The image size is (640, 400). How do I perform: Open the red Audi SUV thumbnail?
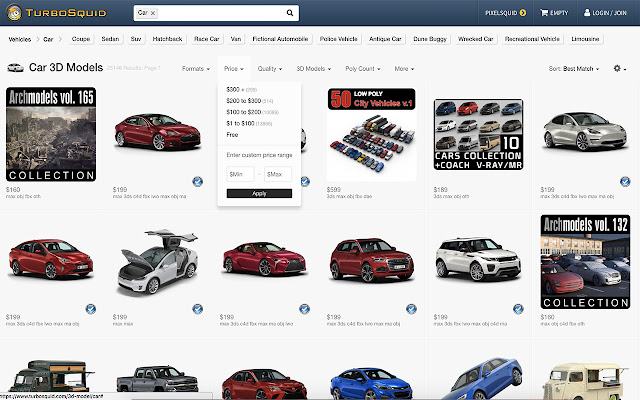pos(371,260)
